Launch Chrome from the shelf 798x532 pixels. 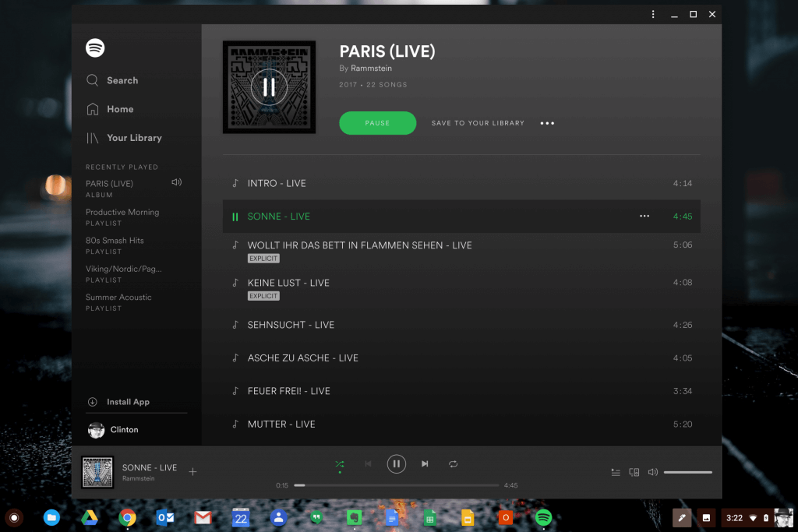(127, 518)
